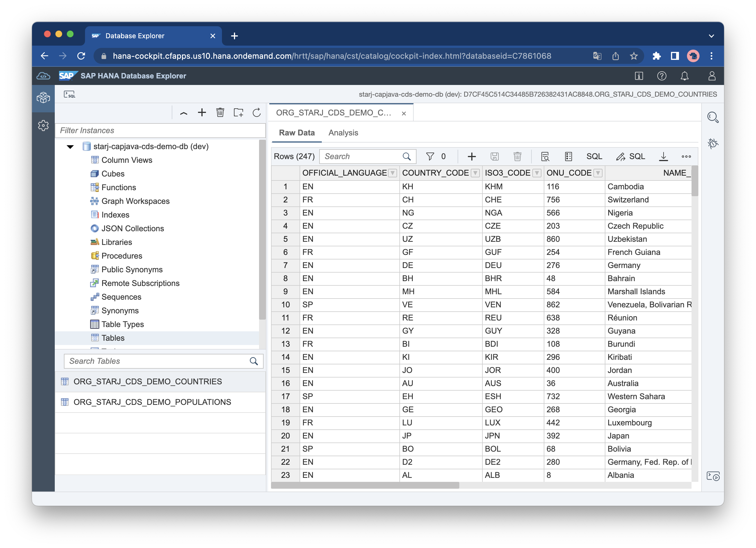Screen dimensions: 756x548
Task: Select Column Views in catalog tree
Action: coord(127,160)
